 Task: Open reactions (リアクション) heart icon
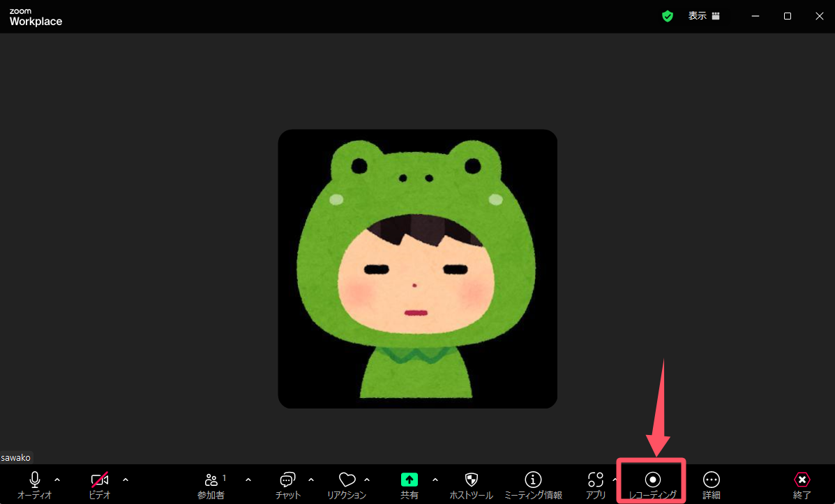[x=347, y=484]
